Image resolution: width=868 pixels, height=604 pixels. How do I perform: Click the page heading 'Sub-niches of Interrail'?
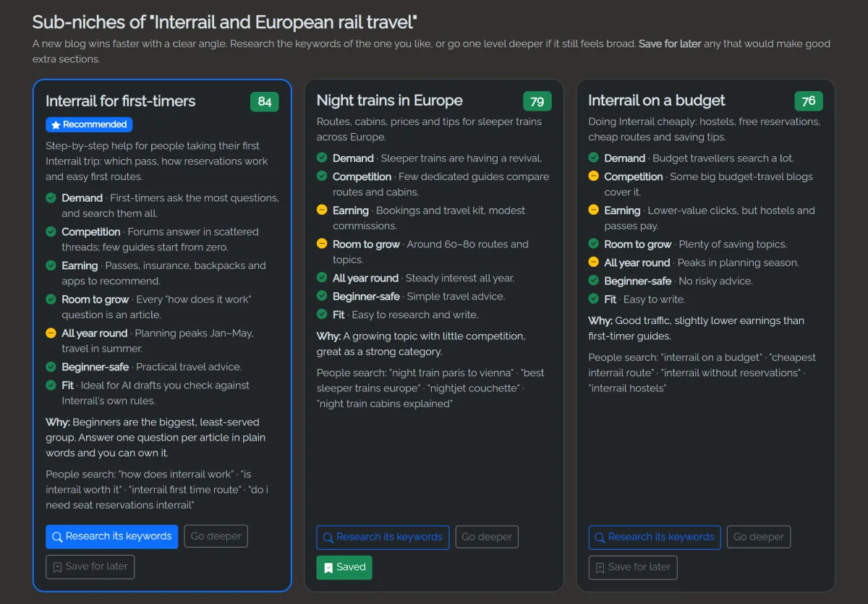pyautogui.click(x=224, y=22)
